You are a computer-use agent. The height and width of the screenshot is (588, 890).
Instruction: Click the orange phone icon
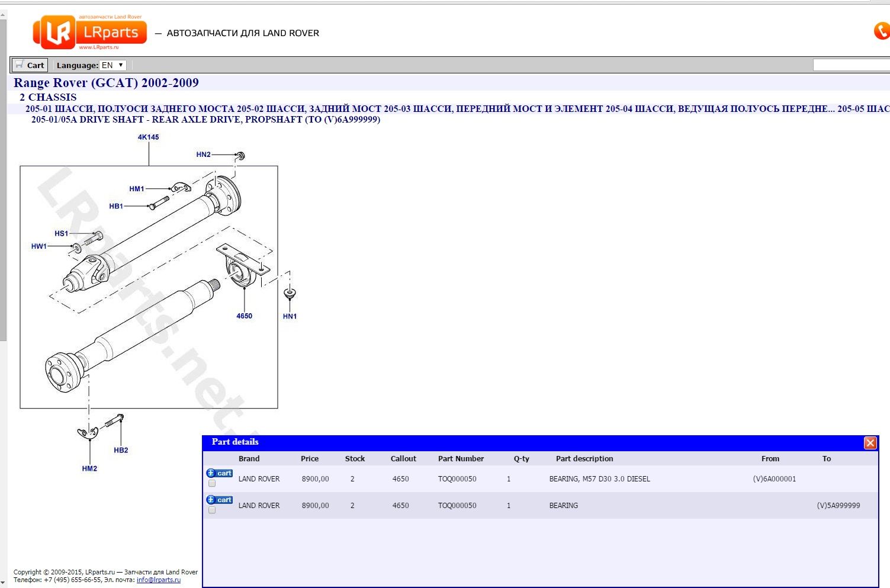click(882, 31)
